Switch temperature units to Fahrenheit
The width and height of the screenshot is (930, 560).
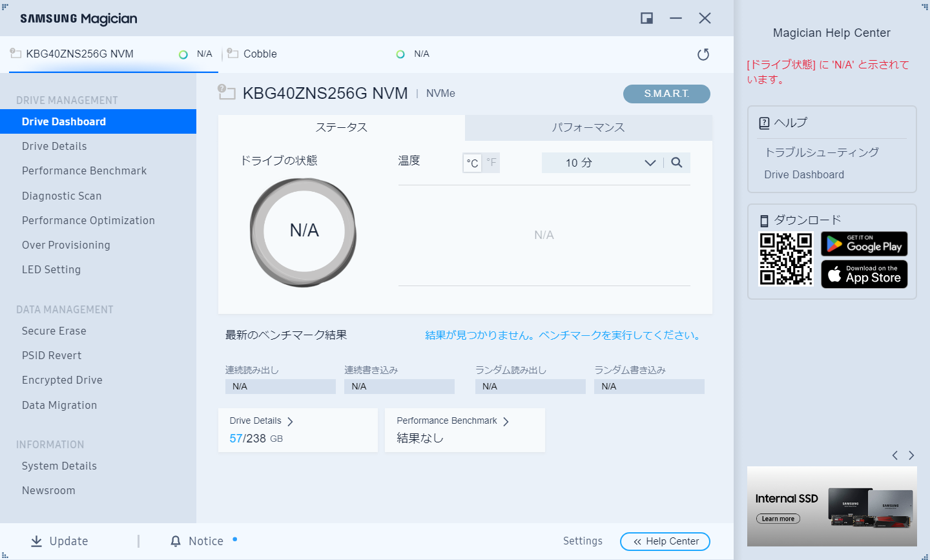[x=491, y=162]
